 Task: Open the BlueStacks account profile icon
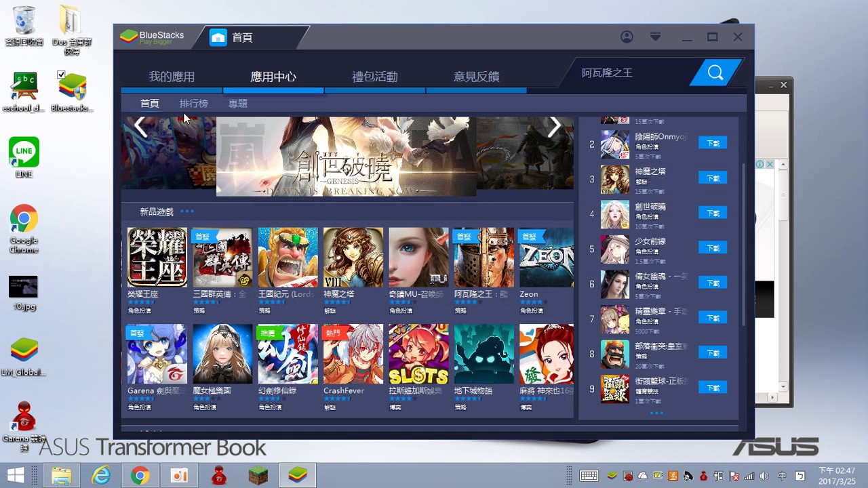[x=627, y=37]
